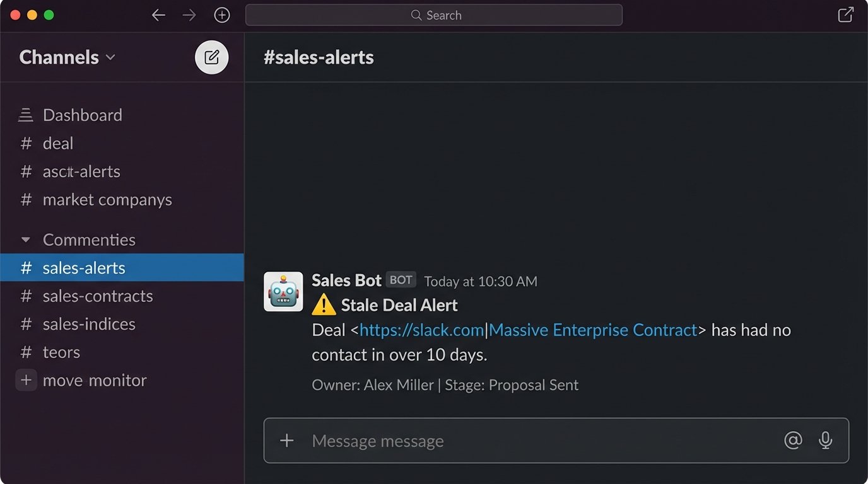Click the plus icon next to move monitor
The height and width of the screenshot is (484, 868).
tap(25, 380)
